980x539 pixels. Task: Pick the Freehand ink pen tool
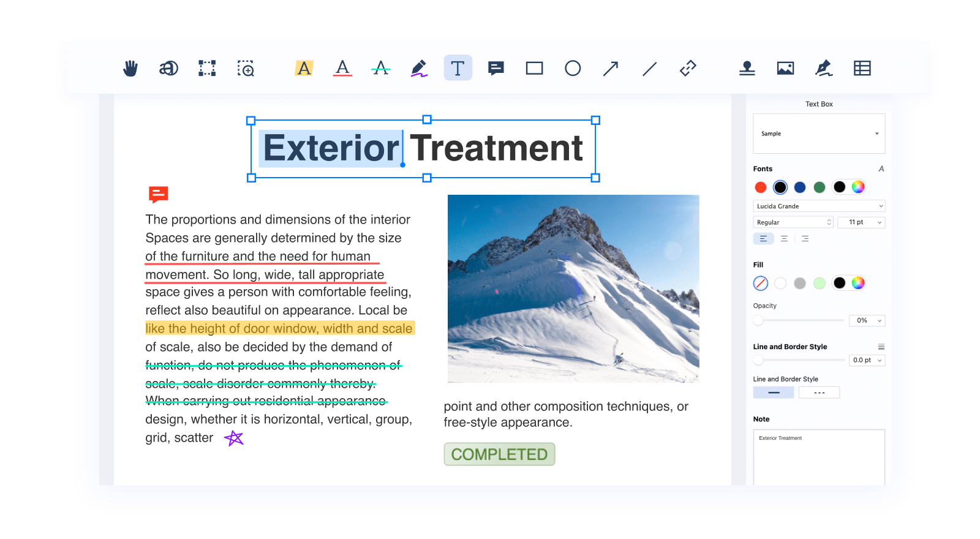click(419, 68)
